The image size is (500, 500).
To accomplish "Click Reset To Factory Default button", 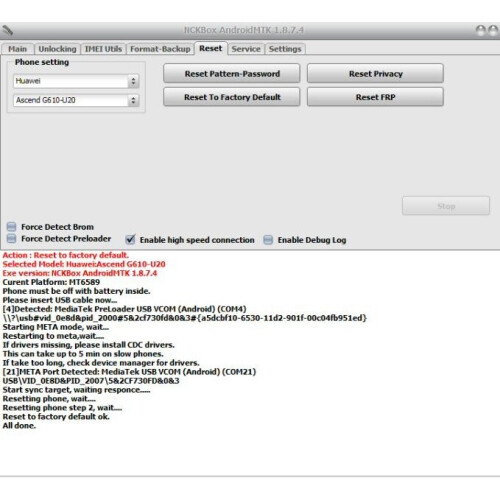I will point(232,97).
